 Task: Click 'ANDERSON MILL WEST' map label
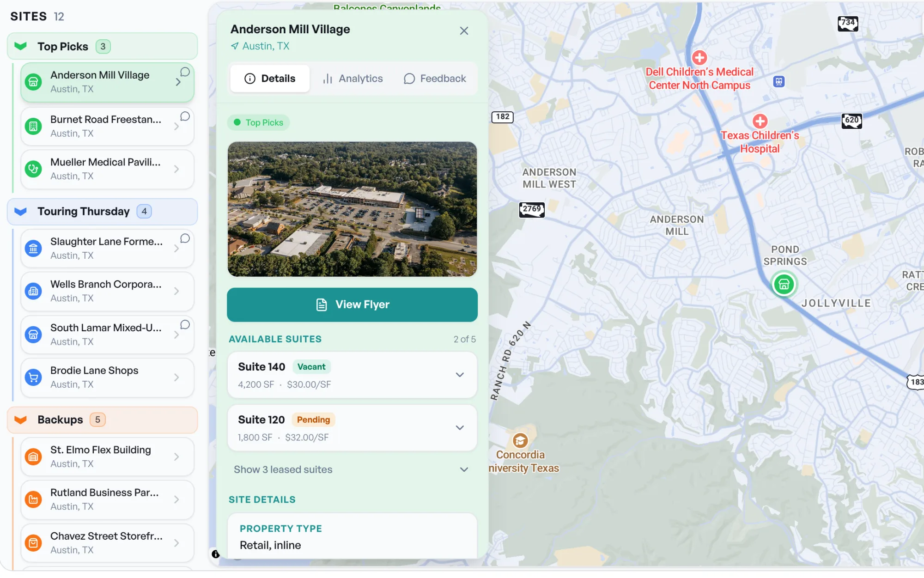coord(549,178)
